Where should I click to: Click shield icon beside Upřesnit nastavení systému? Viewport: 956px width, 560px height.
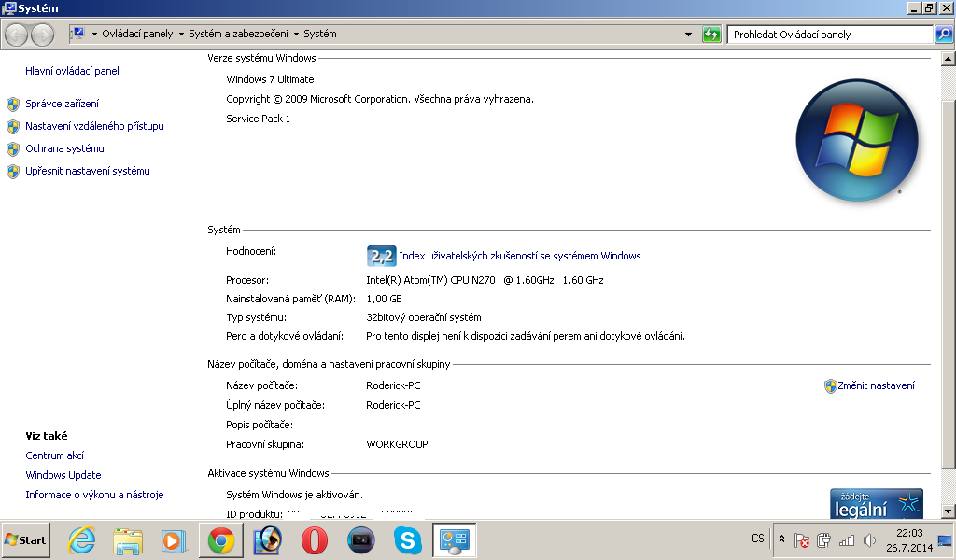pos(13,172)
